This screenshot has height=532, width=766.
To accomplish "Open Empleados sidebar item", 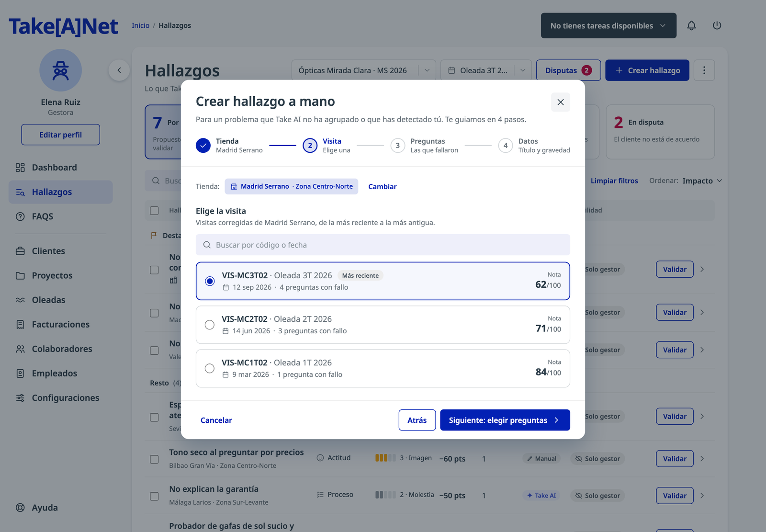I will coord(60,373).
